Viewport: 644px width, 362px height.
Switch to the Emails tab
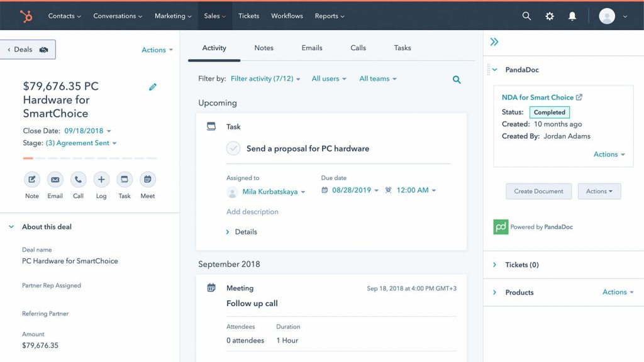(x=311, y=47)
